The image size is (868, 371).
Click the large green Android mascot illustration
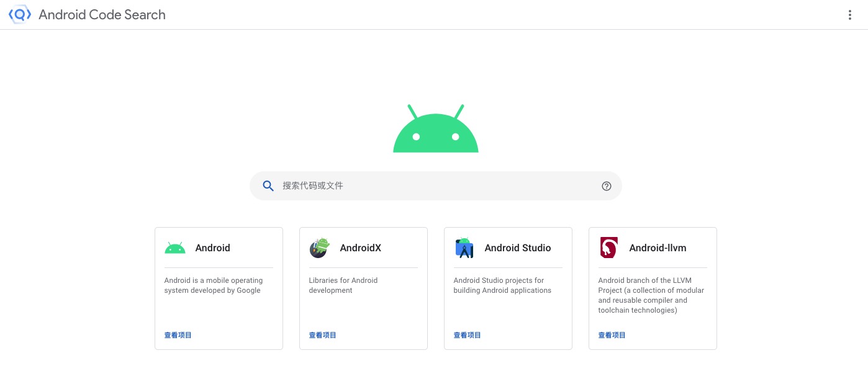point(435,128)
